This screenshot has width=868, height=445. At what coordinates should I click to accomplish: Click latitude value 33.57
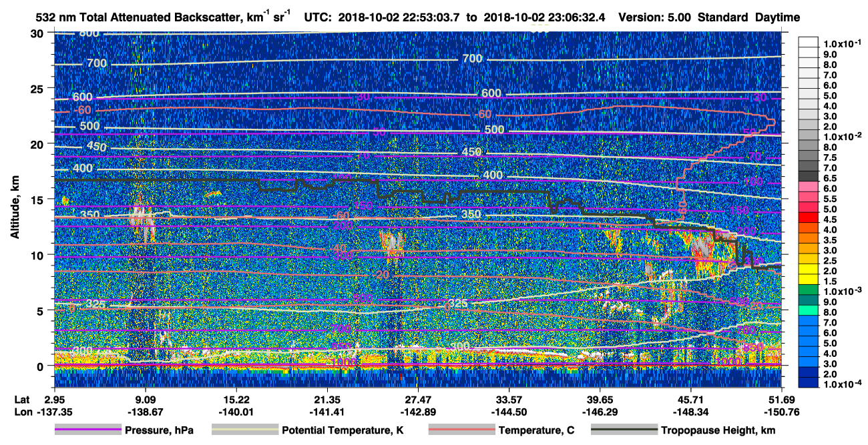coord(509,399)
